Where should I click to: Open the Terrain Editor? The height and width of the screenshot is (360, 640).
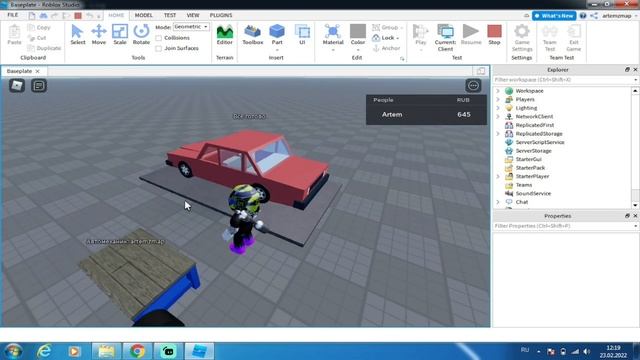pos(224,35)
